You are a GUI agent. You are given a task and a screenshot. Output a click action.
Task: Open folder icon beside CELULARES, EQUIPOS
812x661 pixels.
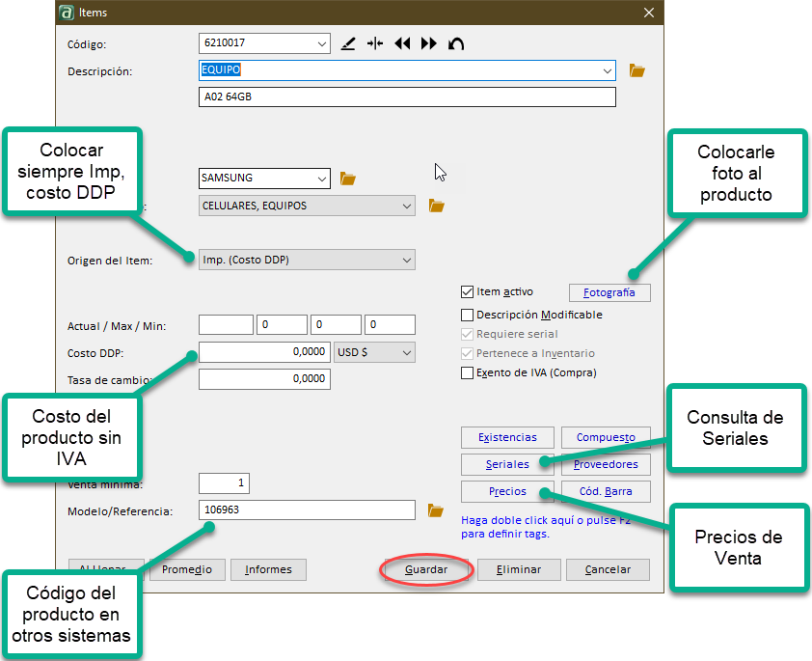(436, 206)
